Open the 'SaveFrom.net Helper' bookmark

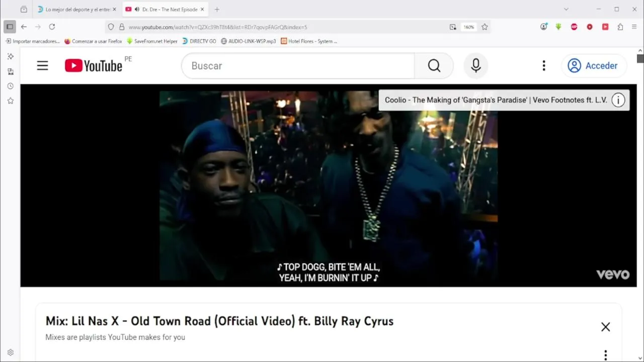(152, 41)
